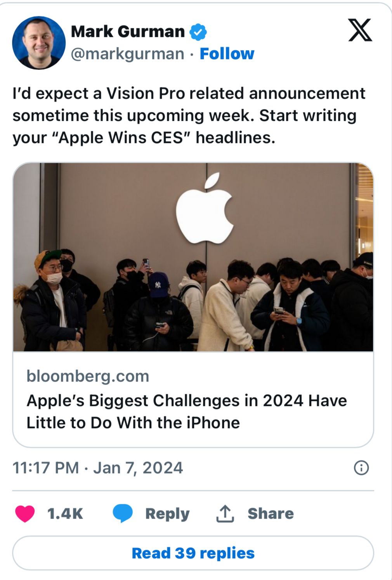Click the Vision Pro announcement tweet text
392x580 pixels.
(x=189, y=115)
